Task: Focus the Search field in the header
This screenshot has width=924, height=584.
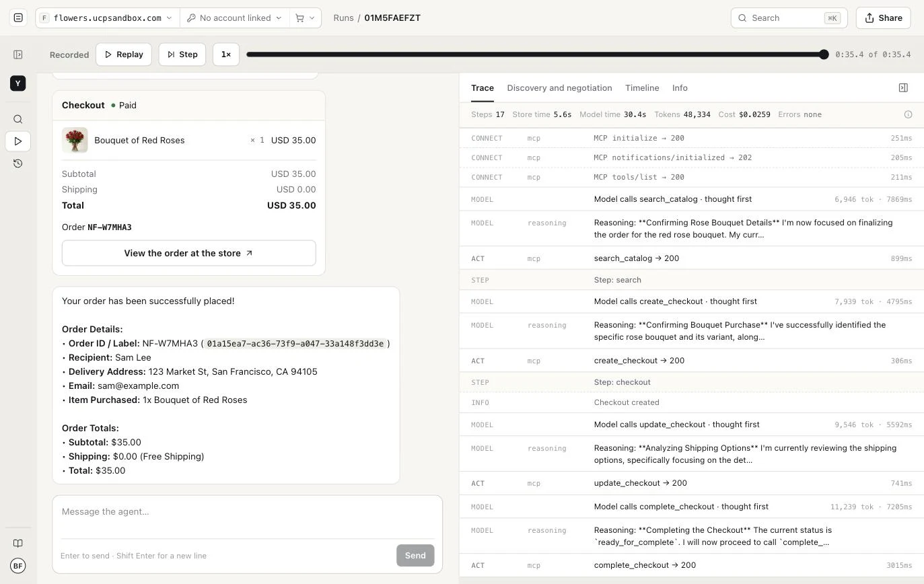Action: pos(789,18)
